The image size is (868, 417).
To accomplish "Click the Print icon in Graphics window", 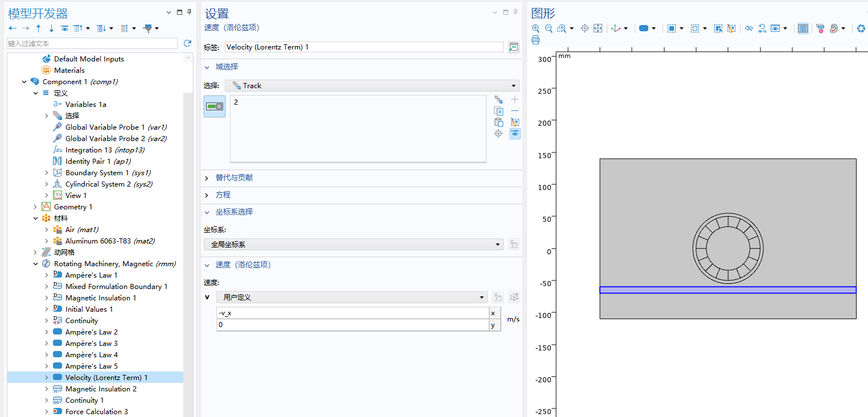I will pyautogui.click(x=536, y=40).
